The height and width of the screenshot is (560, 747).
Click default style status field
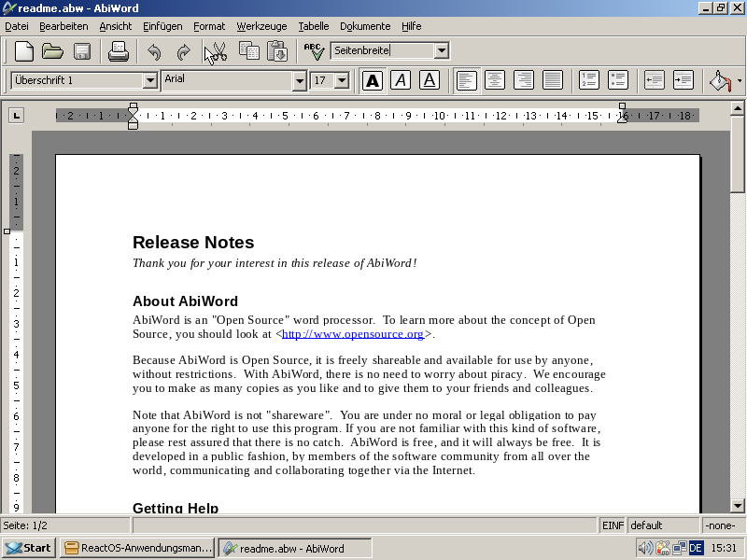[x=664, y=525]
